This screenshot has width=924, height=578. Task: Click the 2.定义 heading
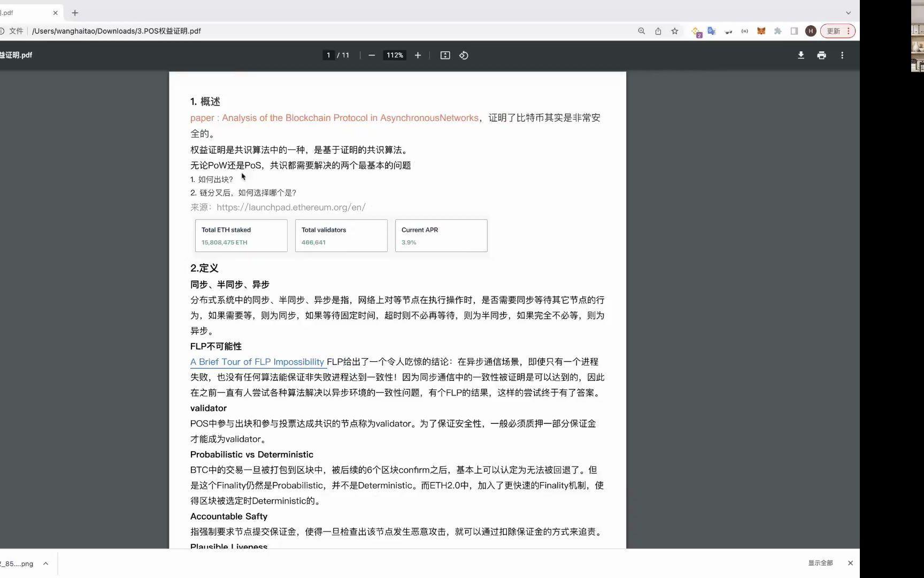204,268
